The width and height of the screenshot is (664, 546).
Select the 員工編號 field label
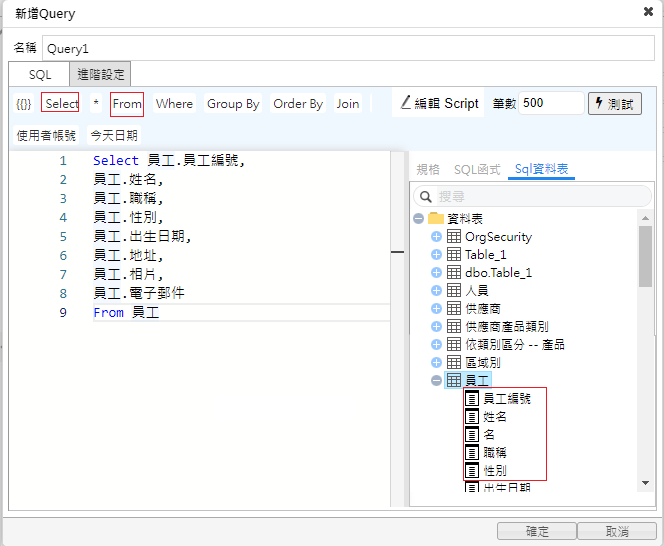[x=507, y=399]
